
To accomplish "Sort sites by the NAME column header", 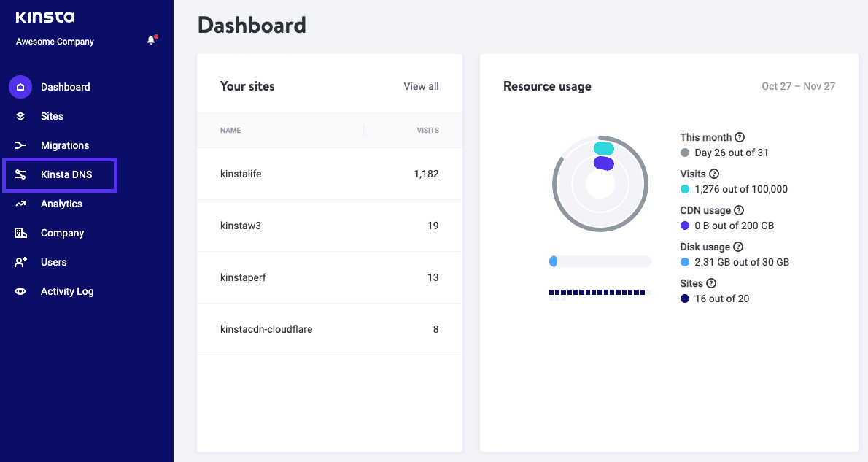I will coord(230,130).
